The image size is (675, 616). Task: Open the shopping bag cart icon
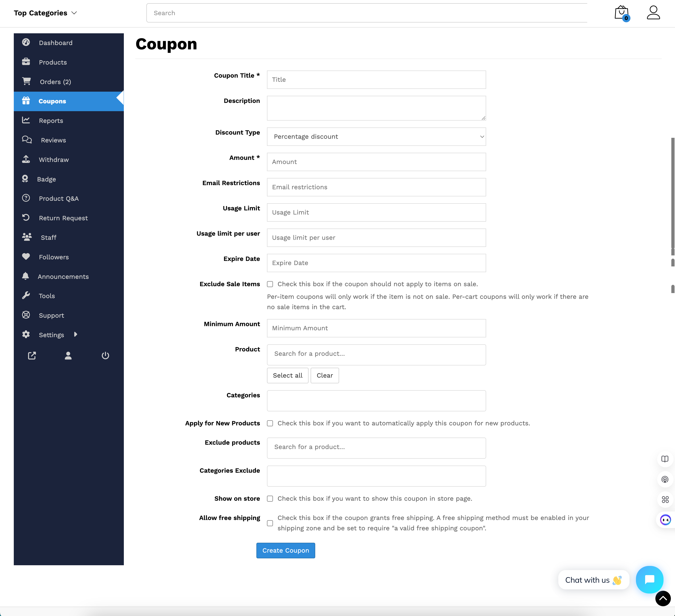pos(622,13)
